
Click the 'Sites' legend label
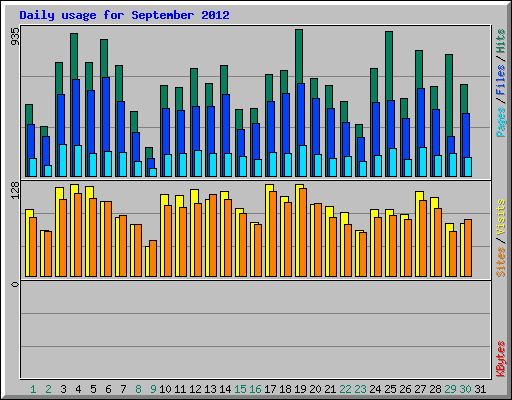coord(501,262)
